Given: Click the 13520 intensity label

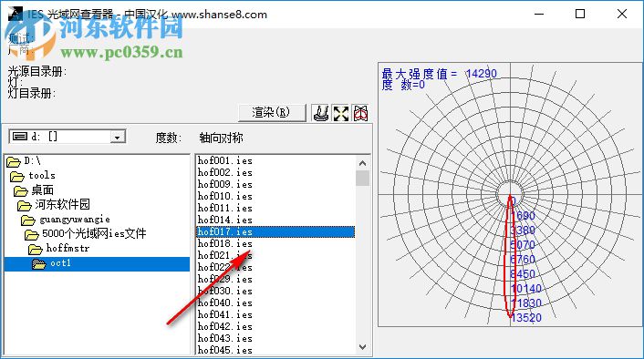Looking at the screenshot, I should point(526,318).
